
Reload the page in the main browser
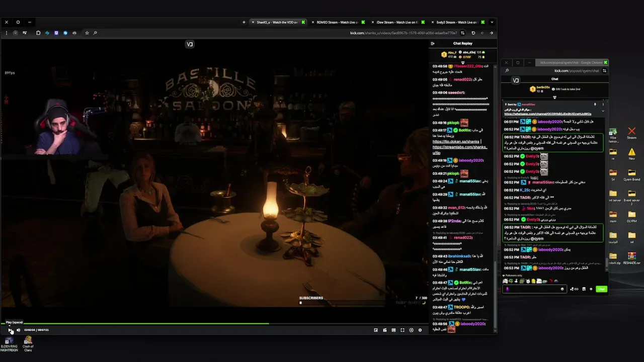coord(473,33)
